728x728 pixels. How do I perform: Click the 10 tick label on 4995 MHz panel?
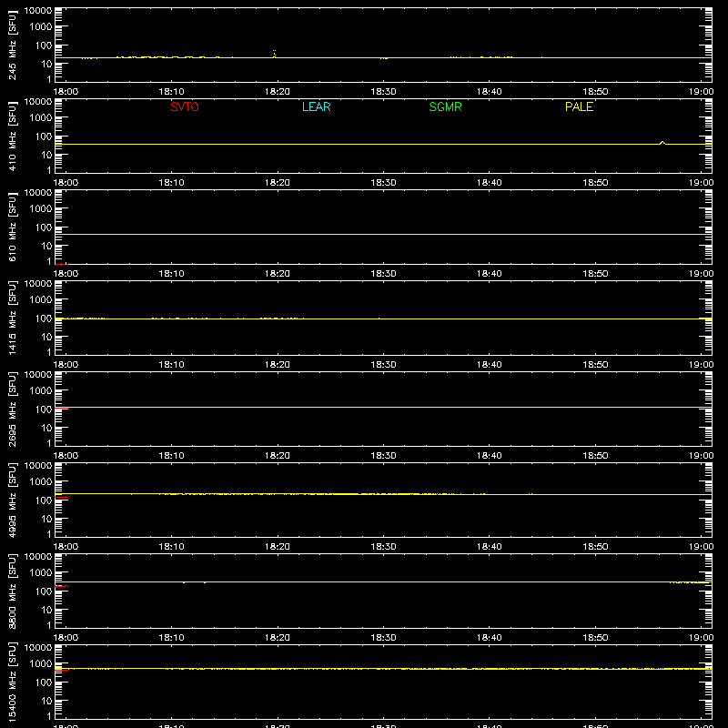[x=46, y=519]
